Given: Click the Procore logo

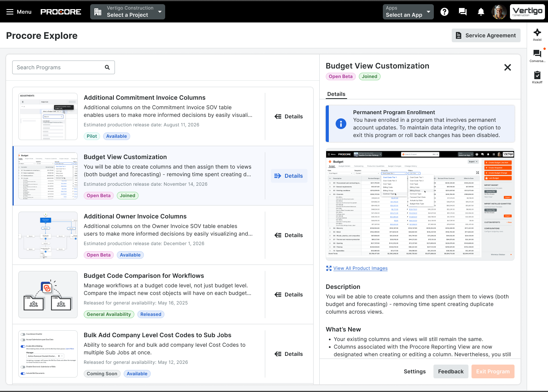Looking at the screenshot, I should 61,12.
